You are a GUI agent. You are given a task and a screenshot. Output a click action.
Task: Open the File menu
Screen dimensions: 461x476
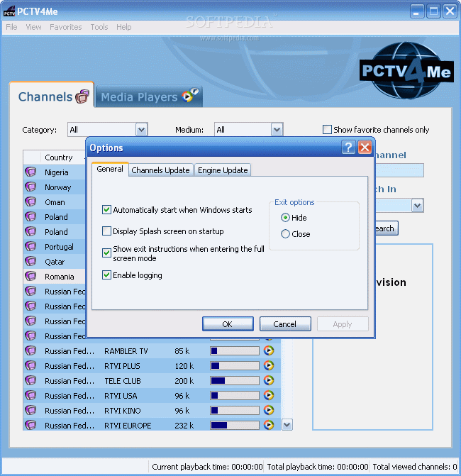pos(11,27)
